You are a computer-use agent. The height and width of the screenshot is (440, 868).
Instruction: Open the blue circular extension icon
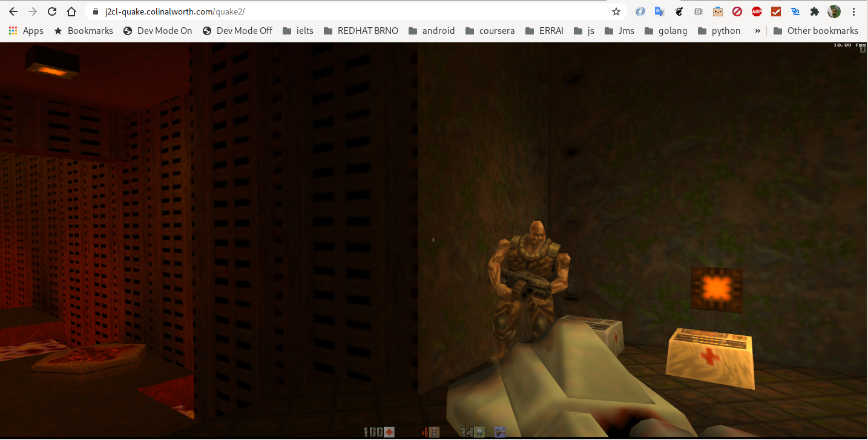click(640, 11)
